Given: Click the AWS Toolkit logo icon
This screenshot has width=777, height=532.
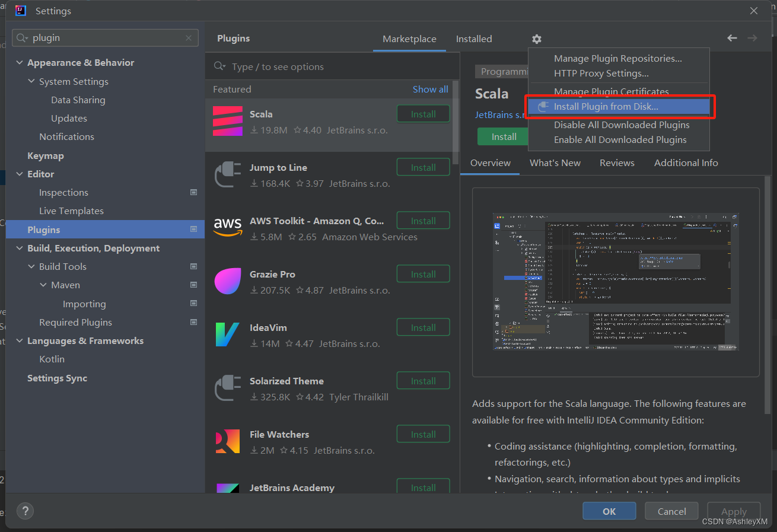Looking at the screenshot, I should pyautogui.click(x=228, y=228).
